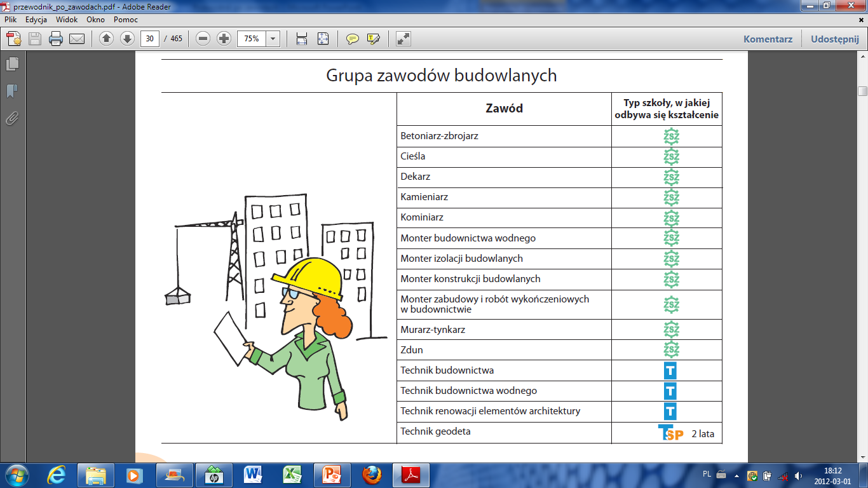This screenshot has height=488, width=868.
Task: Zoom out with the minus button
Action: point(203,39)
